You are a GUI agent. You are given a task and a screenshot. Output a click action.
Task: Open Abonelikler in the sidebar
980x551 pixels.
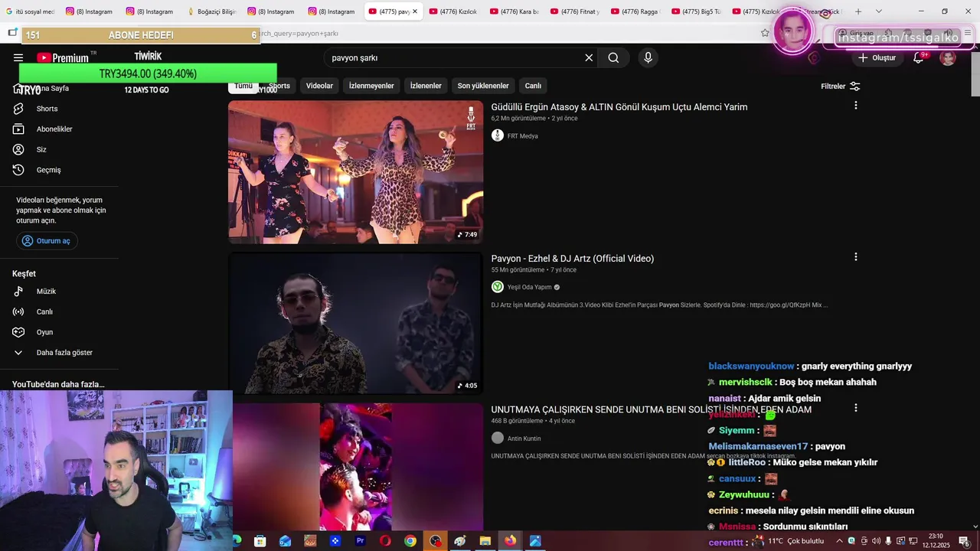coord(54,129)
